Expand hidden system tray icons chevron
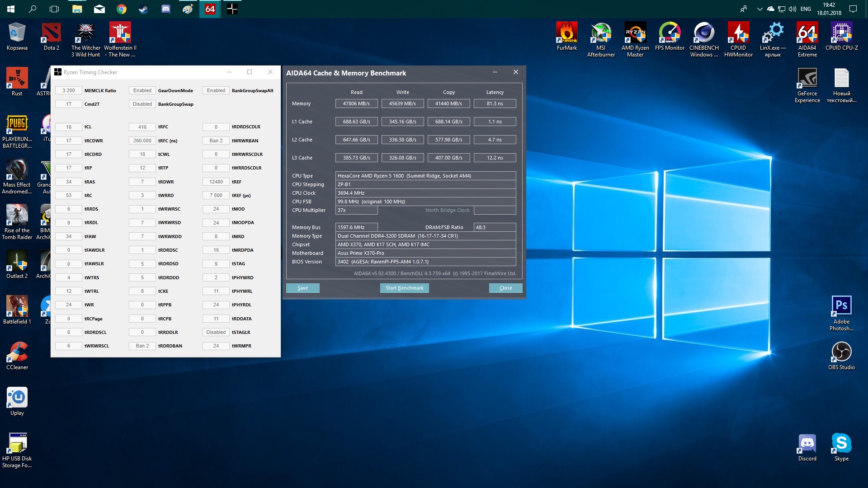The image size is (868, 488). tap(759, 9)
